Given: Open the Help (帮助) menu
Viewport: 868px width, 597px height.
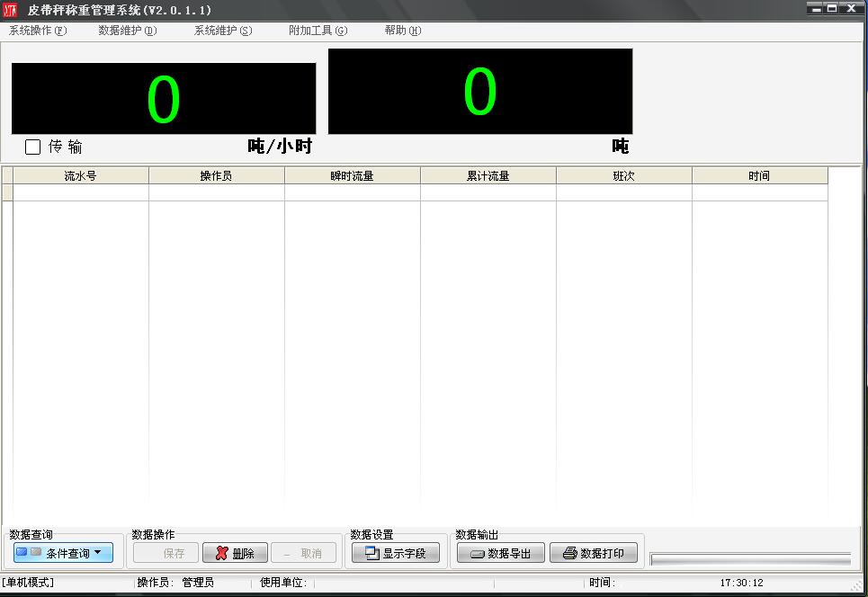Looking at the screenshot, I should (x=402, y=31).
